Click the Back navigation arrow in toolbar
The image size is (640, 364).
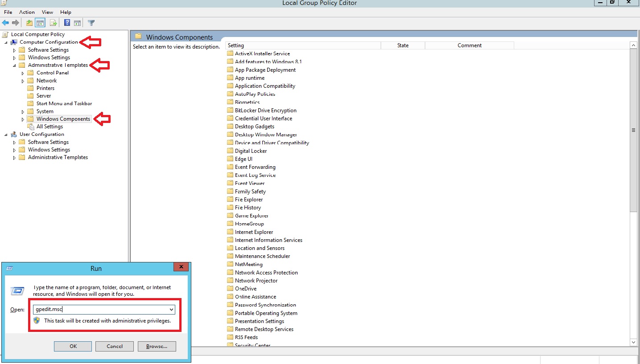point(6,23)
